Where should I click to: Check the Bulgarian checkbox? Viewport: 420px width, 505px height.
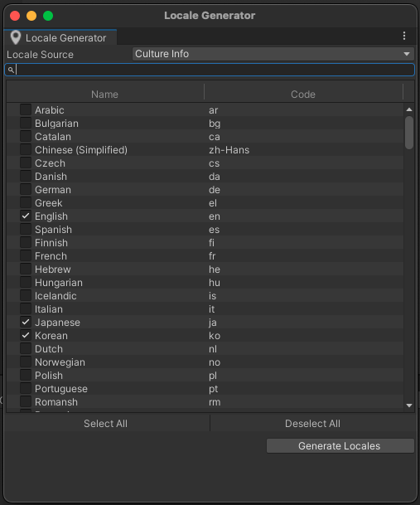[x=26, y=123]
